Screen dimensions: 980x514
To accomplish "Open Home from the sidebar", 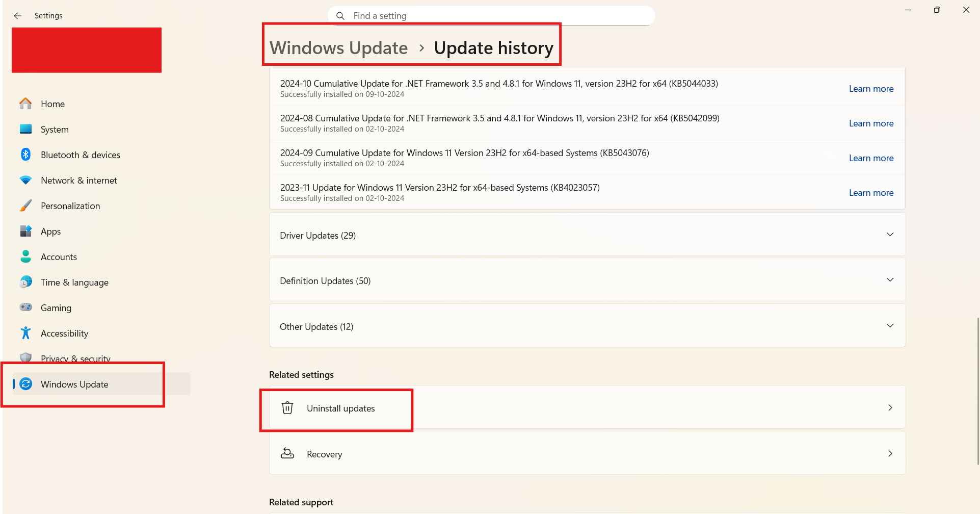I will pos(52,104).
